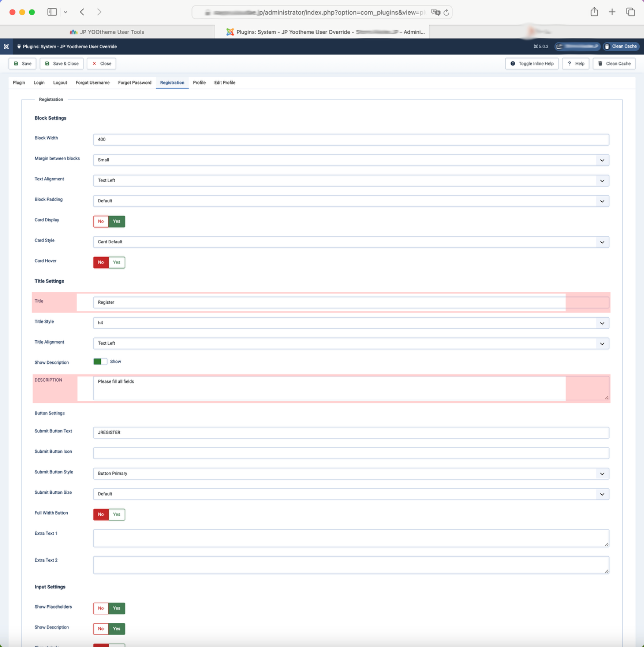The width and height of the screenshot is (644, 647).
Task: Open a new tab with plus icon
Action: coord(612,12)
